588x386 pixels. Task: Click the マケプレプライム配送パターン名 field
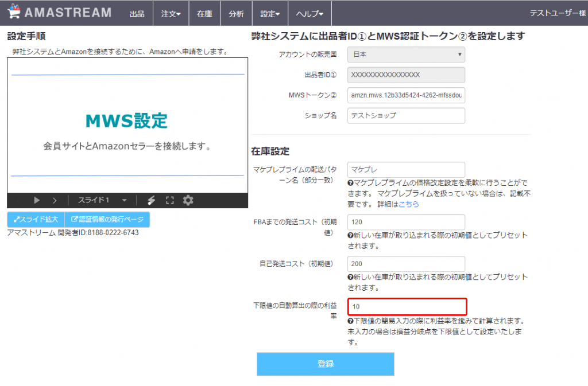point(406,170)
